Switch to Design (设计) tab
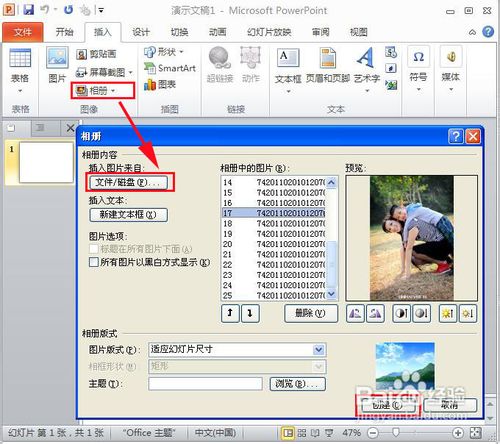The width and height of the screenshot is (500, 444). click(x=141, y=32)
